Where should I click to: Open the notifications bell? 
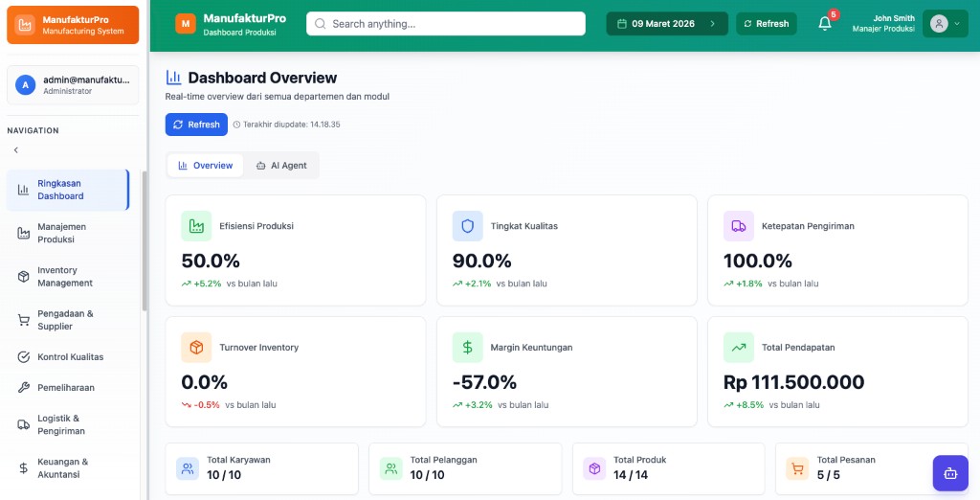click(x=825, y=24)
